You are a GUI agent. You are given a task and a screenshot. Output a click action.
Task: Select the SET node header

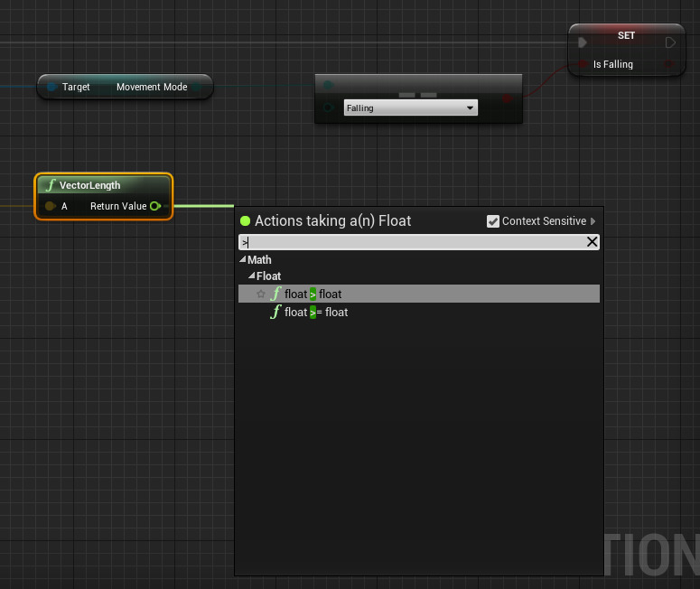click(x=626, y=35)
